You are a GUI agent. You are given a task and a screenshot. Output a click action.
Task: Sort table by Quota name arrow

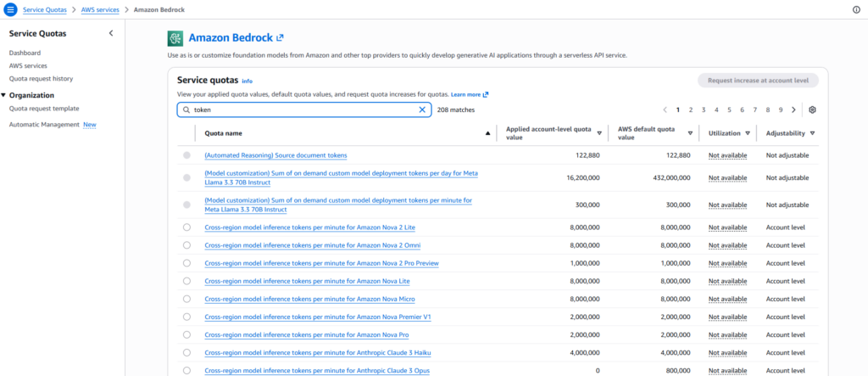[487, 133]
